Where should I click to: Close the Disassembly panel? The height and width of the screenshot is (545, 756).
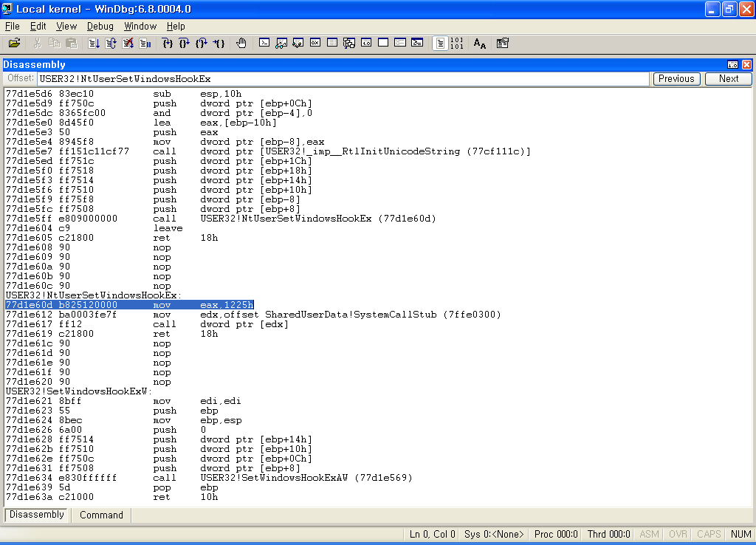tap(746, 65)
